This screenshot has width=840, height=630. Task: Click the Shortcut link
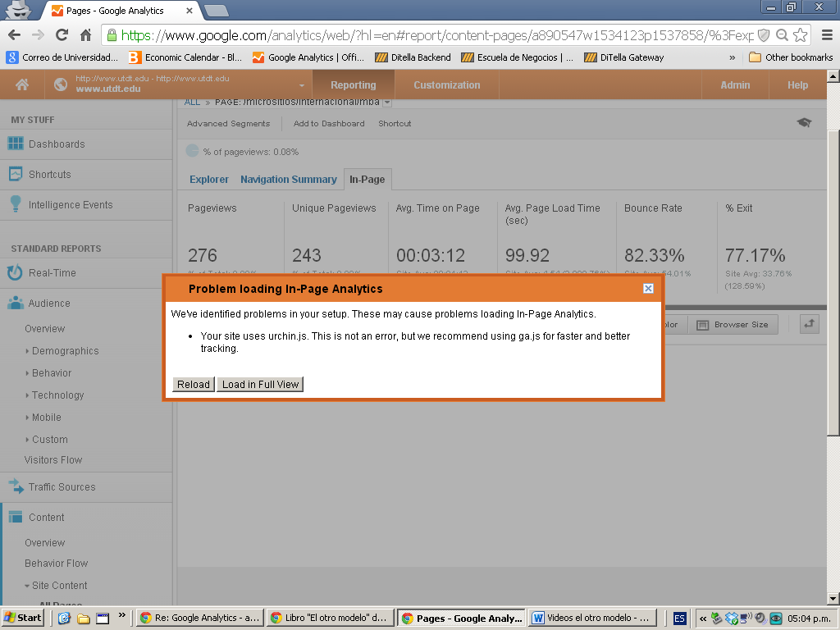(395, 124)
